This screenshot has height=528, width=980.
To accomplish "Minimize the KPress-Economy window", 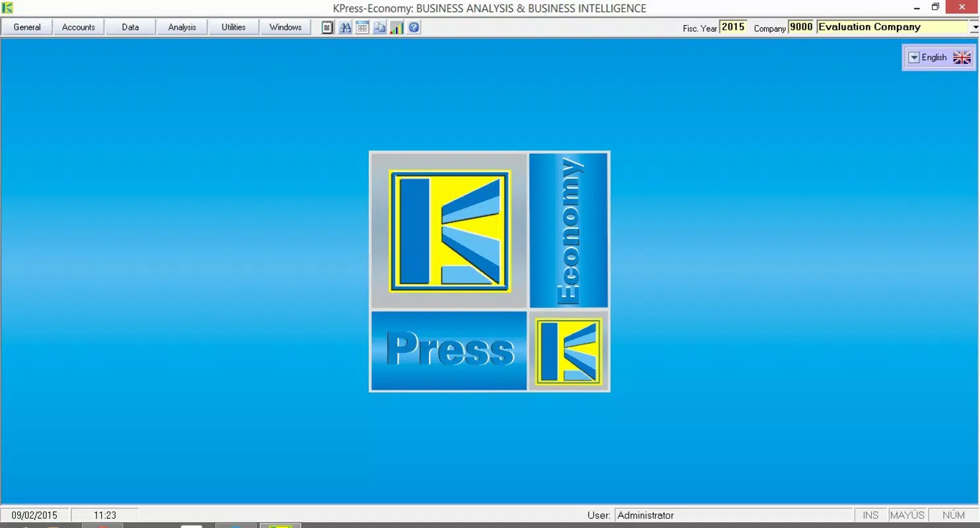I will pos(917,7).
